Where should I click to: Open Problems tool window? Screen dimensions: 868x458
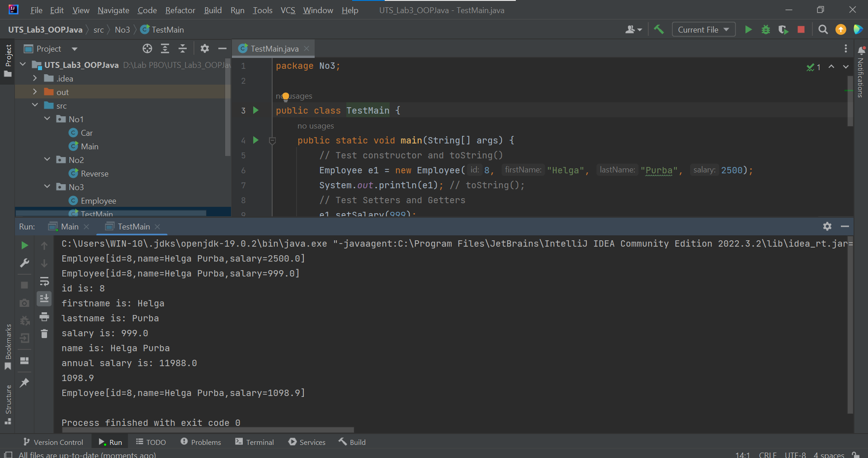201,442
